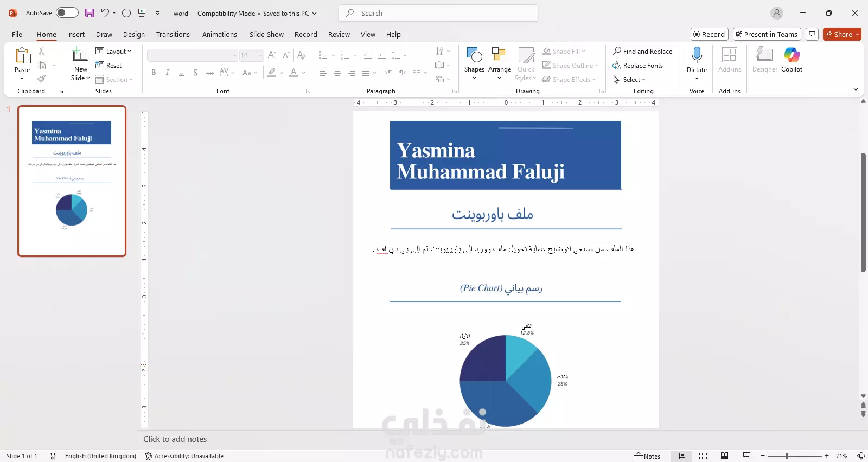This screenshot has width=868, height=462.
Task: Open the Shape Outline dropdown
Action: click(570, 65)
